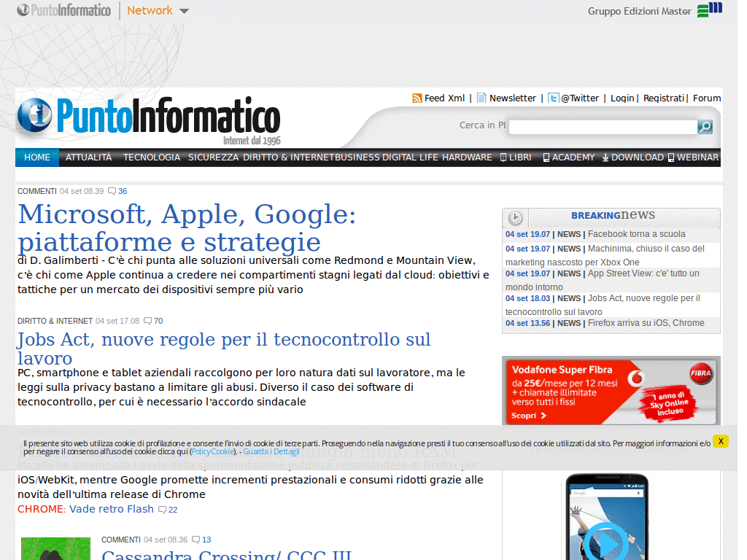The image size is (747, 560).
Task: Open Cassandra Crossing article headline
Action: (x=226, y=555)
